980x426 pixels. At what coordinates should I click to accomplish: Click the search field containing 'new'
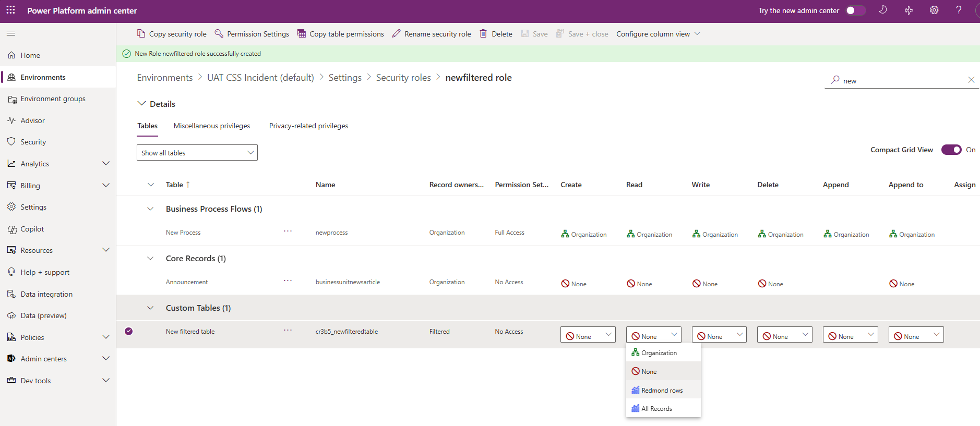coord(902,80)
